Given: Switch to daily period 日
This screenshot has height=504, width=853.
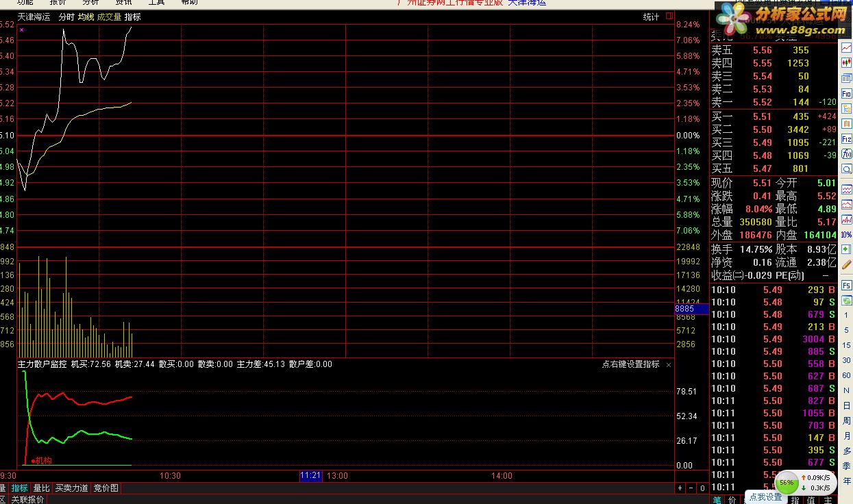Looking at the screenshot, I should click(847, 405).
